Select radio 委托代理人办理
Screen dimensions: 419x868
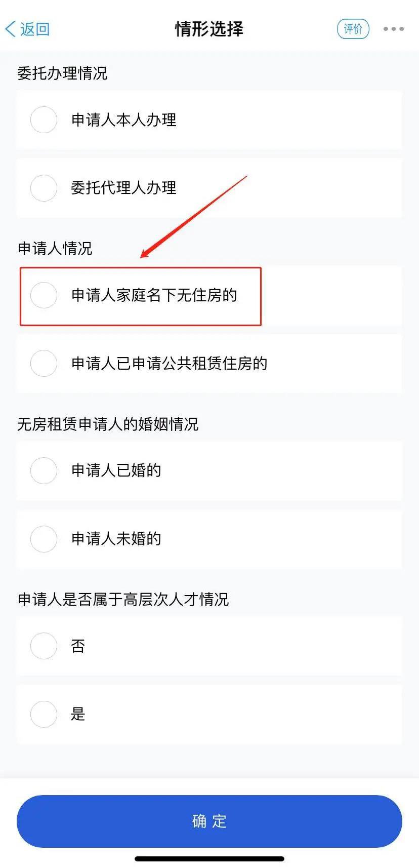pyautogui.click(x=44, y=188)
